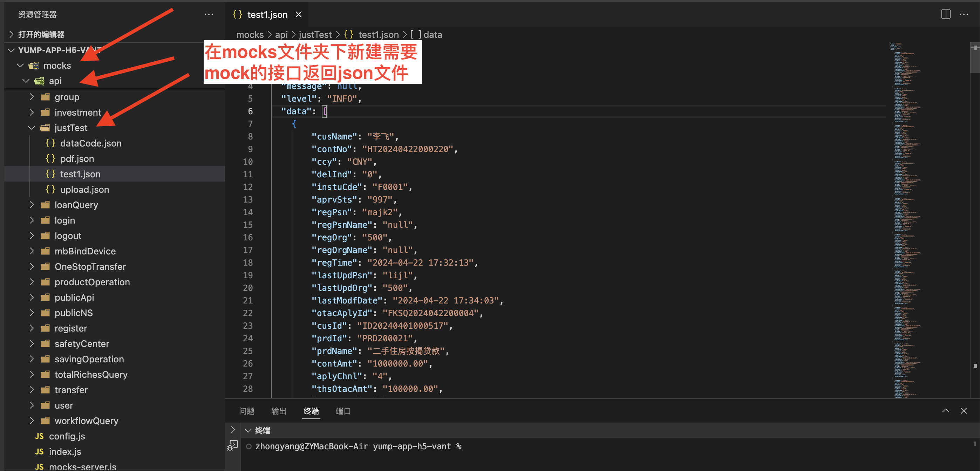Expand the terminal side chevron
The height and width of the screenshot is (471, 980).
[x=233, y=430]
